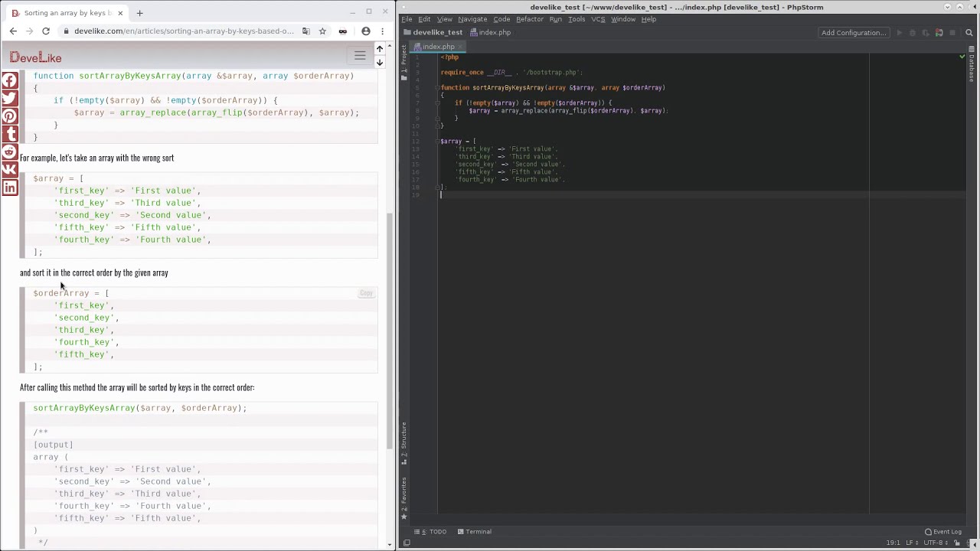
Task: Open the translate page icon in address bar
Action: point(306,31)
